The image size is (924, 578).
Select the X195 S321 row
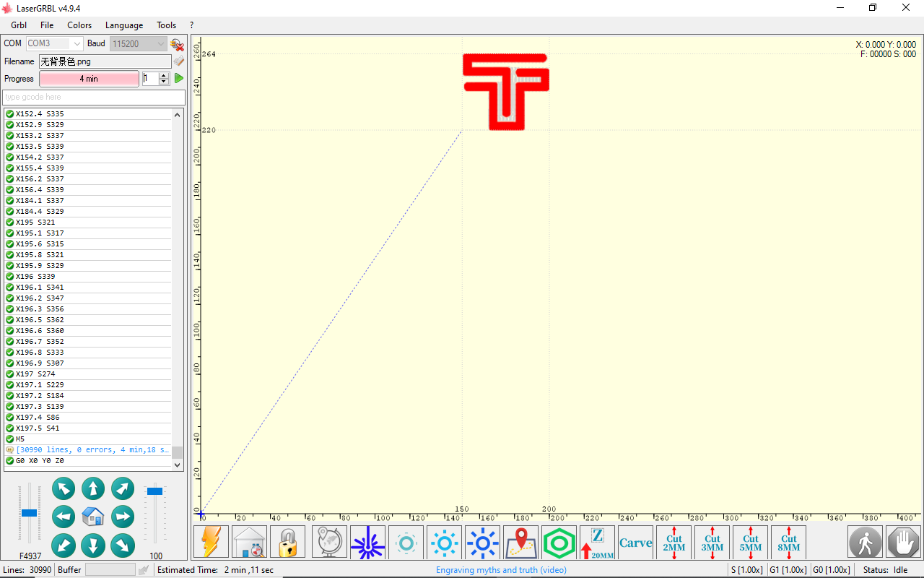coord(87,223)
